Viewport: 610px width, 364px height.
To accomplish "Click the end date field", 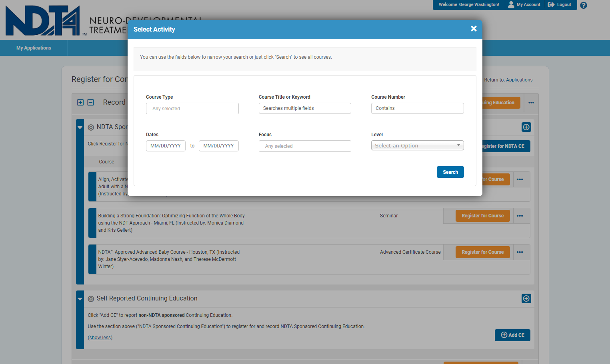I will (x=219, y=146).
